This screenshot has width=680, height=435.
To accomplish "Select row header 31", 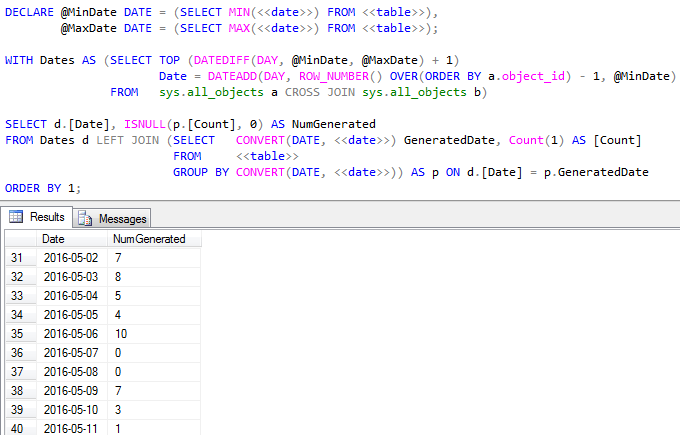I will (x=20, y=258).
